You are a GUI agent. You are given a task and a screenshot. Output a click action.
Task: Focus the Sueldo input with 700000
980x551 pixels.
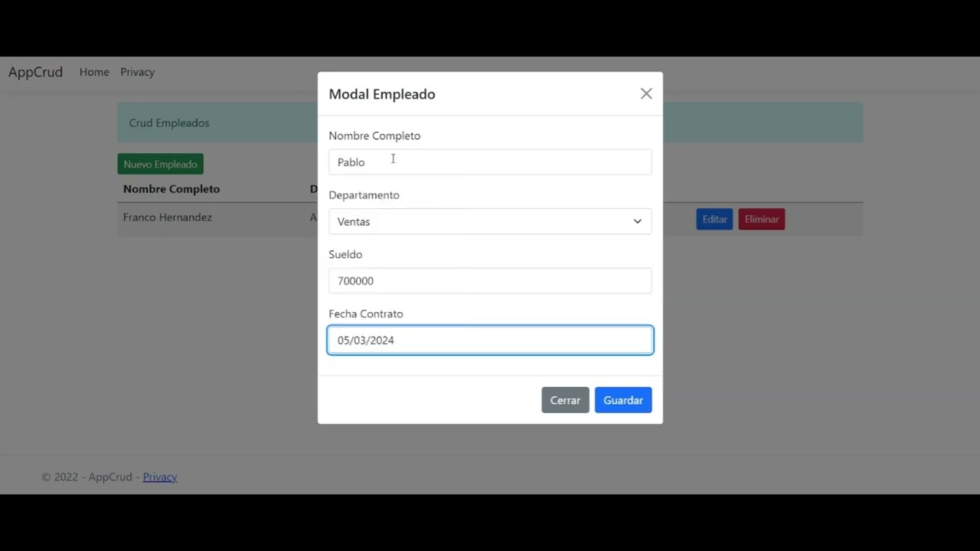click(x=490, y=281)
